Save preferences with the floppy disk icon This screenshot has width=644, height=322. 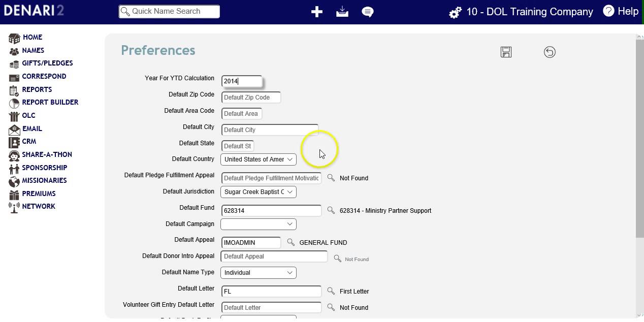[506, 52]
